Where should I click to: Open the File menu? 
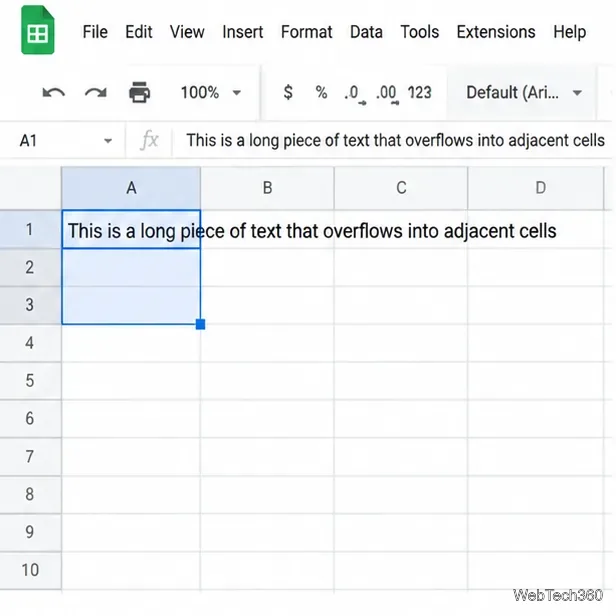(95, 32)
